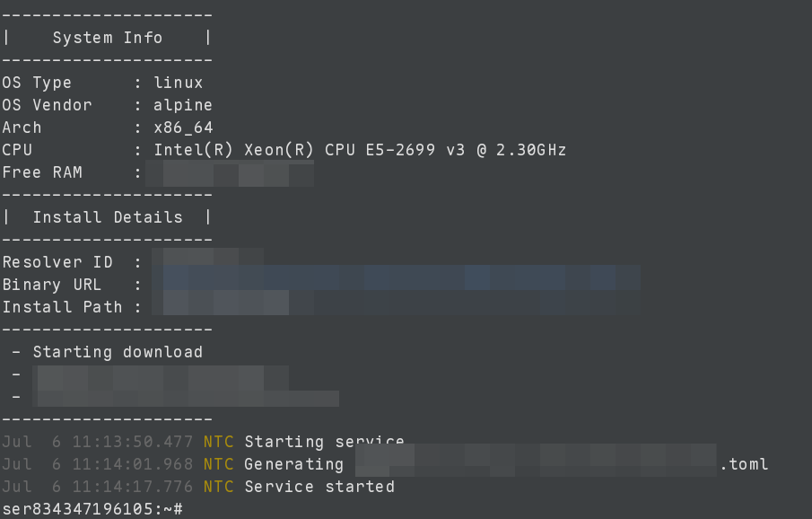Click the Free RAM label

click(x=42, y=172)
